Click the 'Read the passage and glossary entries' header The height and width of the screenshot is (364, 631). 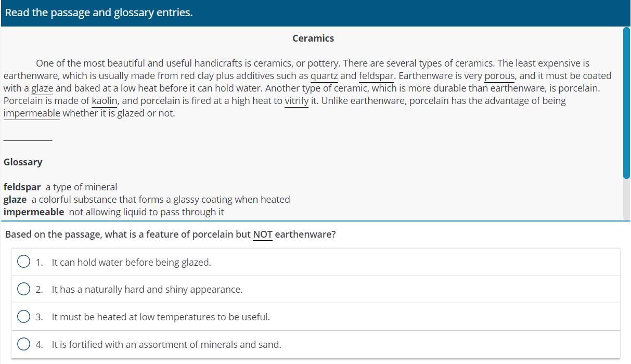click(x=99, y=12)
